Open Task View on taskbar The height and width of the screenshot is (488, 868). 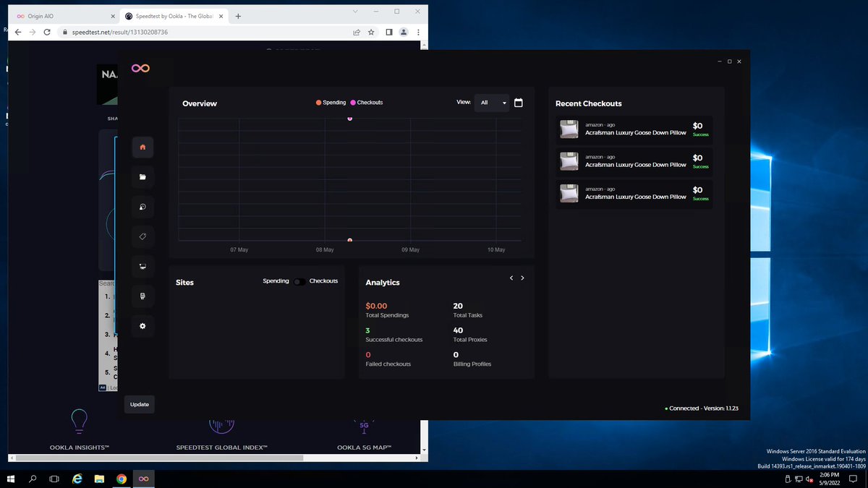(x=54, y=479)
